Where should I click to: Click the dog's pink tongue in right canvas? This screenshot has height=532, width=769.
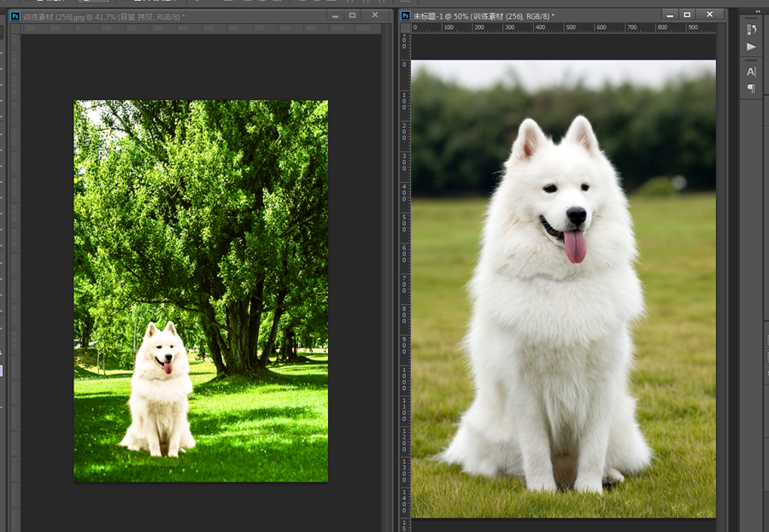click(575, 246)
